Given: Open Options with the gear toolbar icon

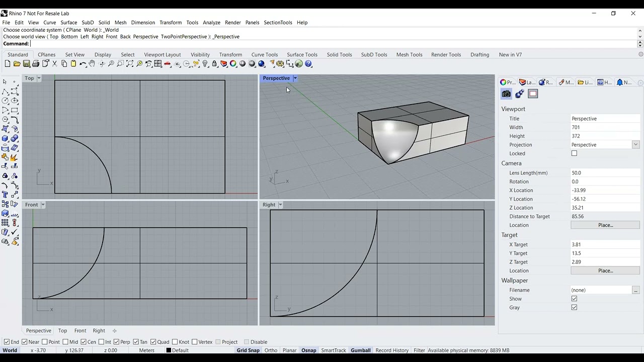Looking at the screenshot, I should pos(280,64).
